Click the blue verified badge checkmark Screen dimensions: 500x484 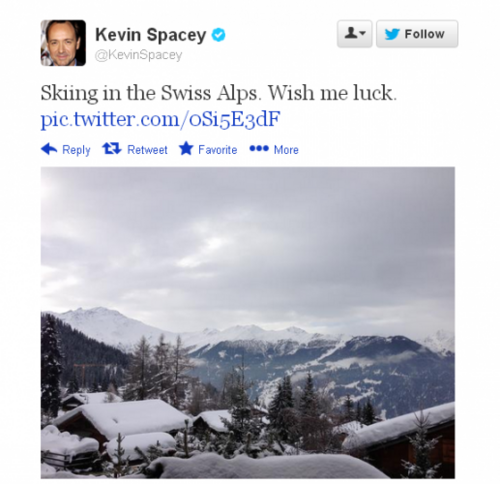tap(219, 35)
